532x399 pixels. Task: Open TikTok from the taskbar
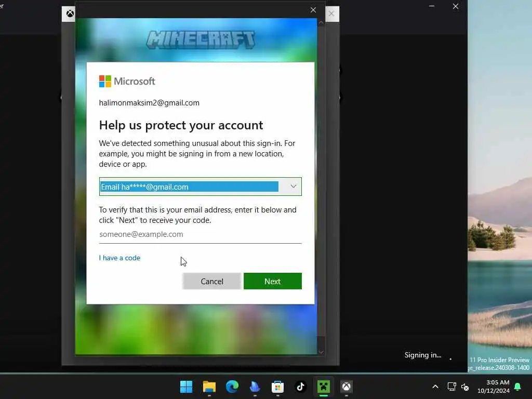(x=301, y=387)
